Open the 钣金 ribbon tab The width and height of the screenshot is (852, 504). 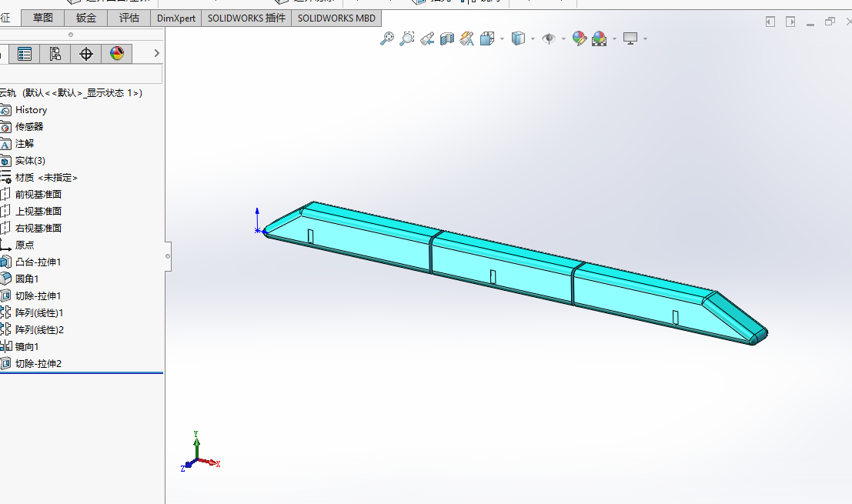[x=86, y=18]
